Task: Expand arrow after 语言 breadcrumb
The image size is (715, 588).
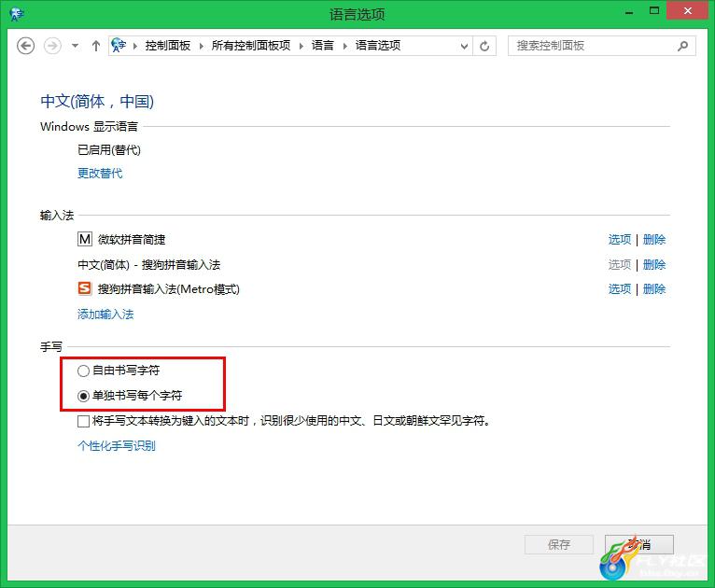Action: point(344,46)
